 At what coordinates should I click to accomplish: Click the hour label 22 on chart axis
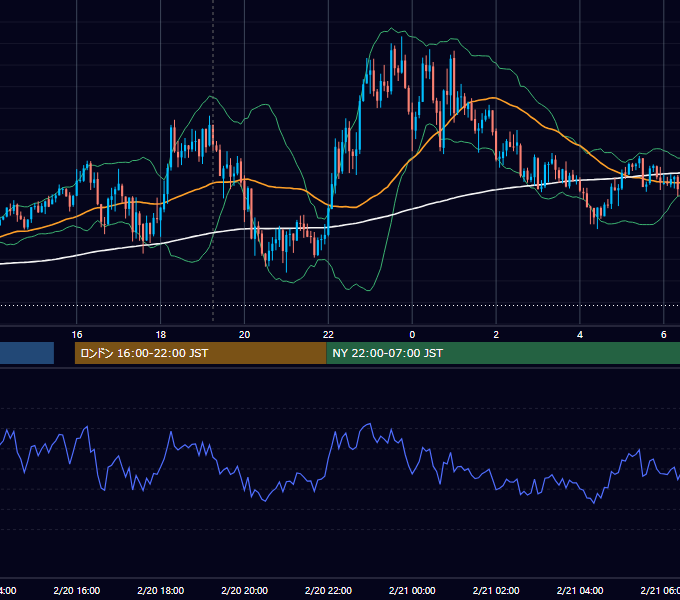[x=328, y=334]
